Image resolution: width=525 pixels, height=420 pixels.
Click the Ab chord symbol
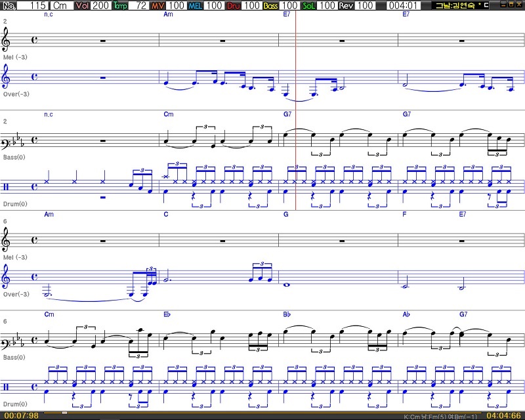coord(406,314)
